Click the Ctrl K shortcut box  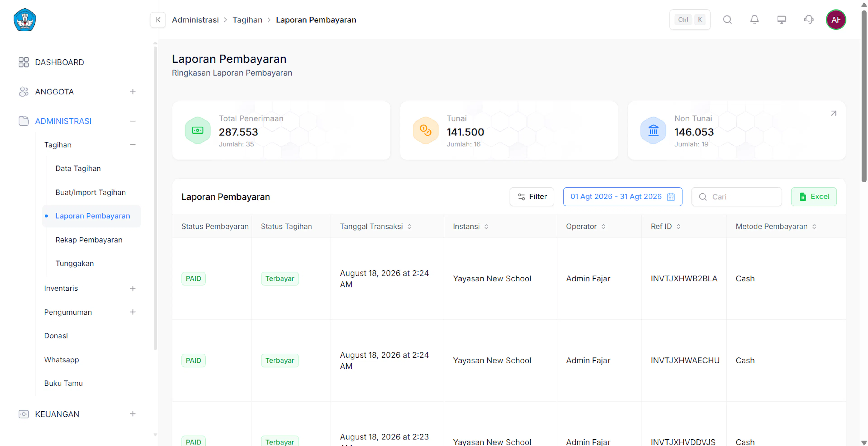click(x=690, y=20)
